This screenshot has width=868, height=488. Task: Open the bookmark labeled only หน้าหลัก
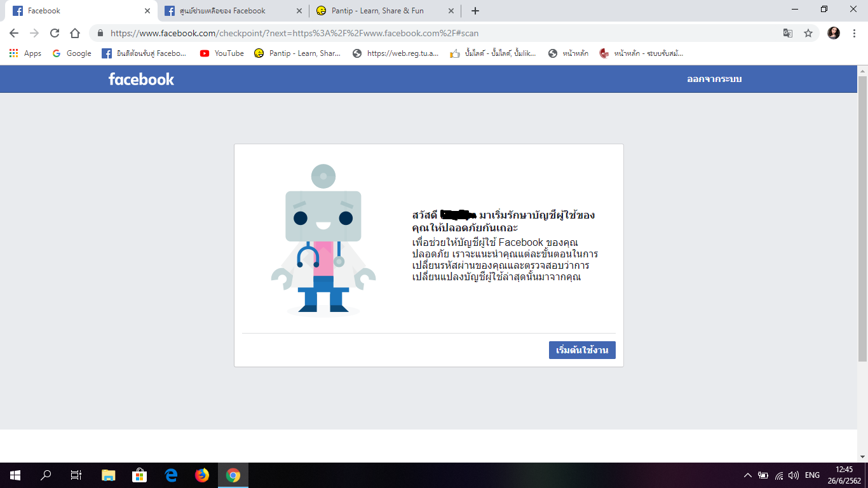click(x=568, y=53)
